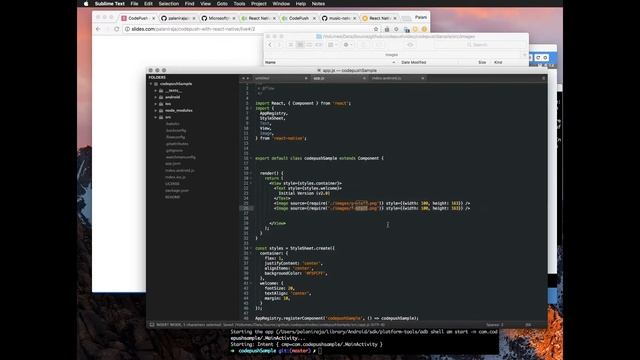The height and width of the screenshot is (360, 640).
Task: Click the Spaces indentation setting in status bar
Action: point(495,325)
